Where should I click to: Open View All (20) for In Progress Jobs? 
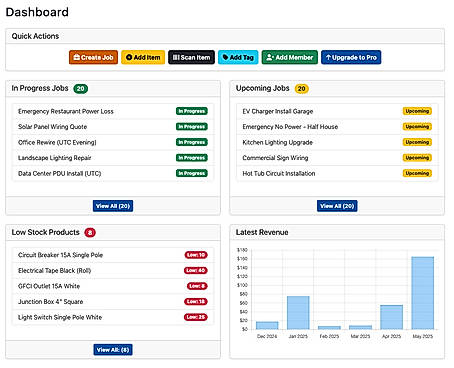click(113, 206)
